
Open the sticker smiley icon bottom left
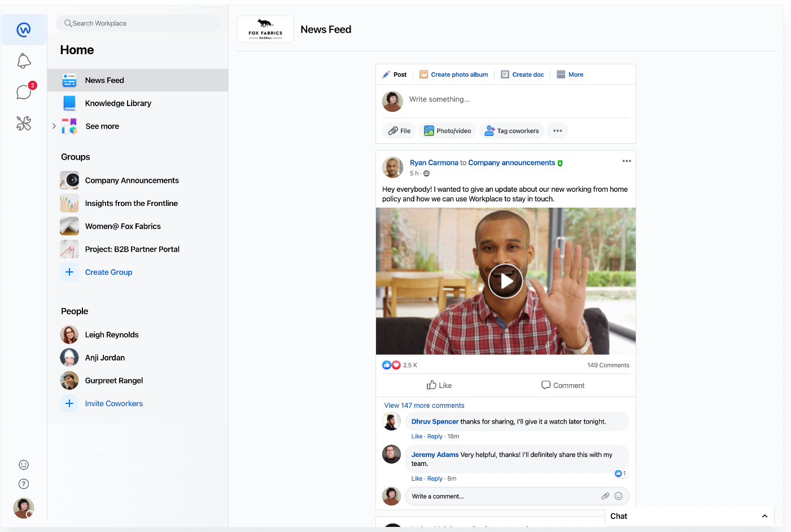tap(23, 464)
